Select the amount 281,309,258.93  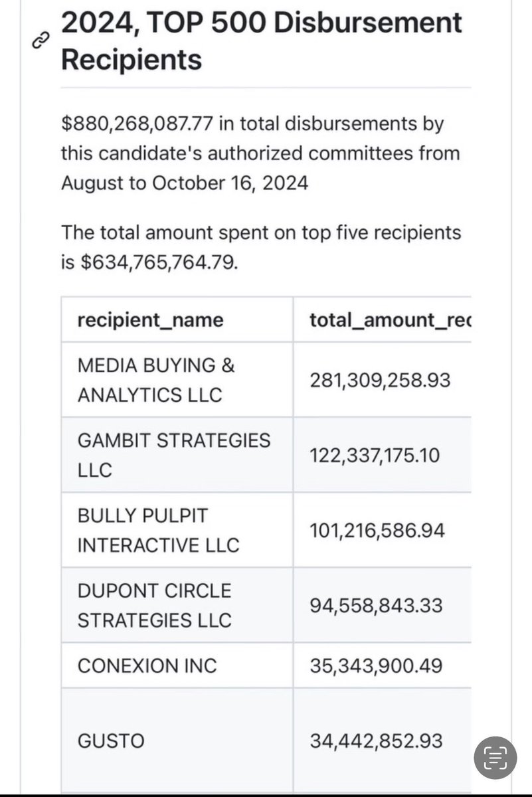coord(381,381)
